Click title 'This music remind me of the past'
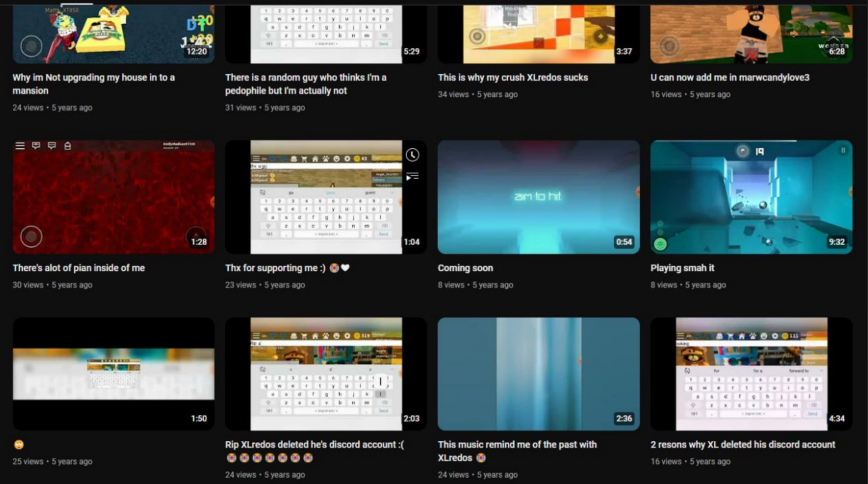This screenshot has height=484, width=868. (x=517, y=451)
